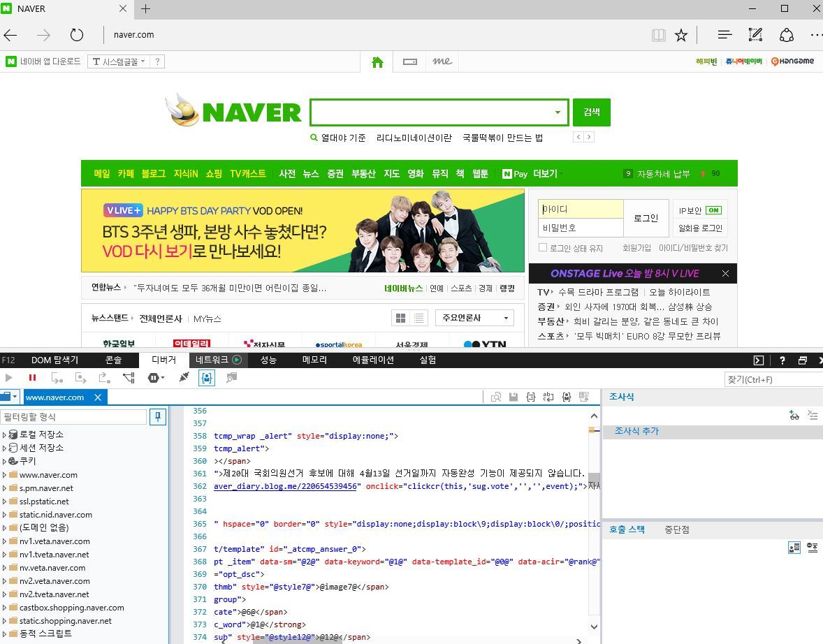Click the Step Over debugger icon
823x644 pixels.
(80, 377)
